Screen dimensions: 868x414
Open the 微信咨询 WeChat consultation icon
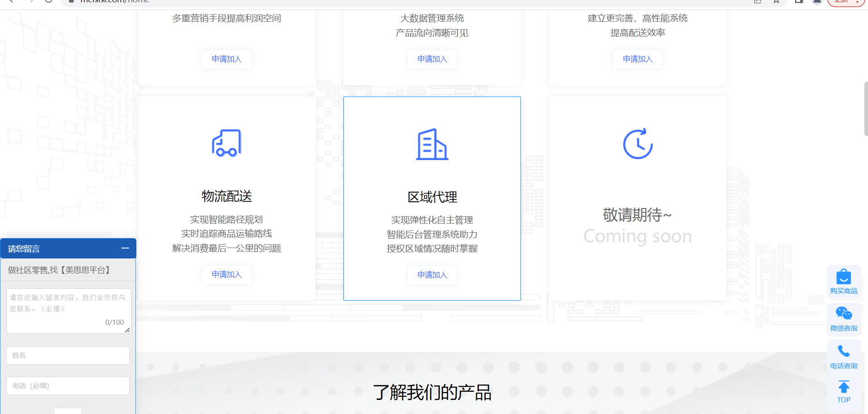coord(844,319)
